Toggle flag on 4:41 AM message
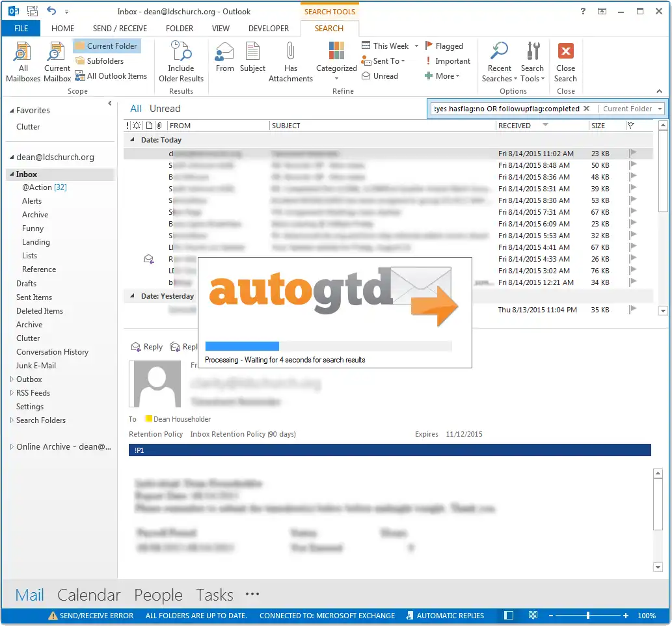Viewport: 672px width, 626px height. point(632,247)
